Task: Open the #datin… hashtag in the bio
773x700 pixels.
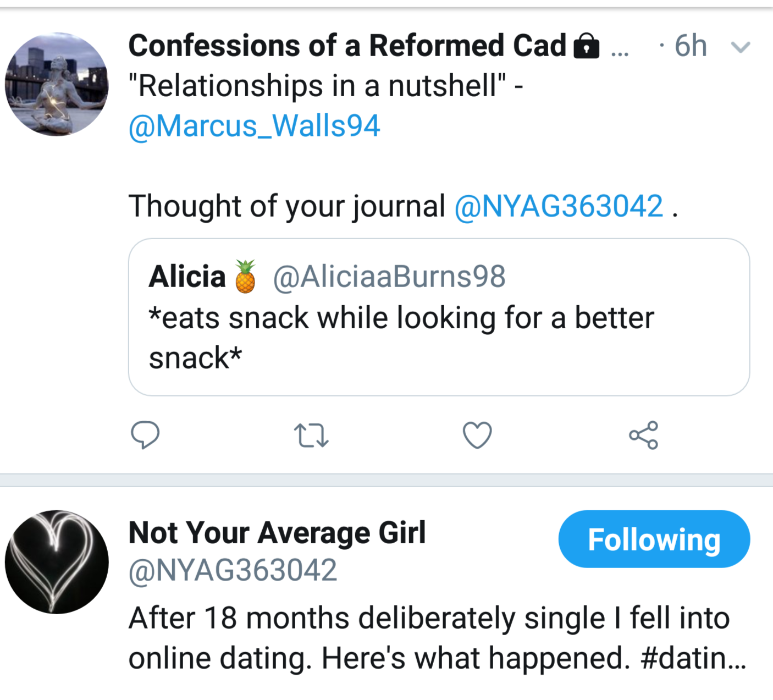Action: point(693,658)
